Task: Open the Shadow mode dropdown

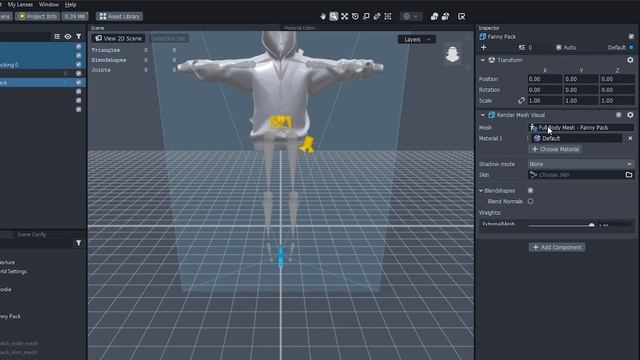Action: [581, 164]
